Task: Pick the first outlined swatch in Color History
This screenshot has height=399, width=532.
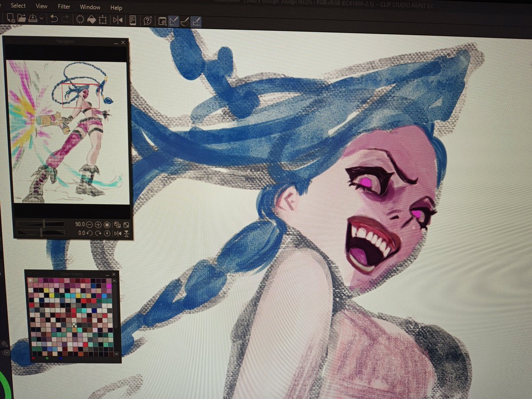Action: pos(30,280)
